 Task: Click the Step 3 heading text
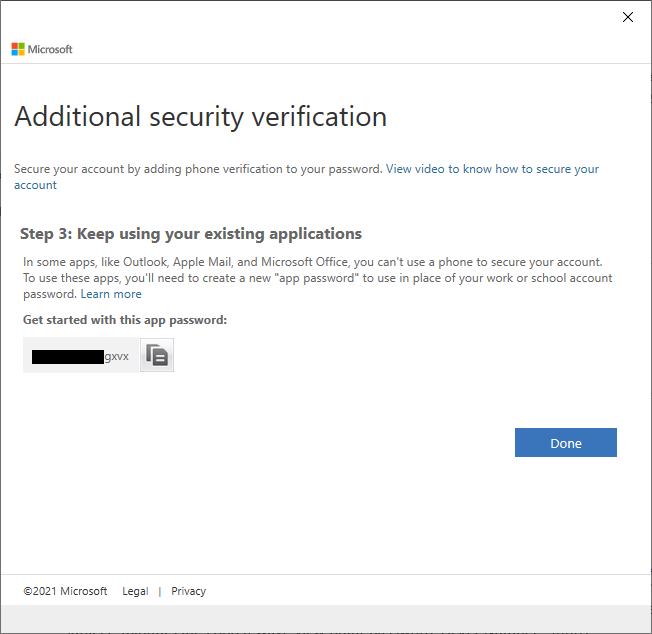coord(190,234)
